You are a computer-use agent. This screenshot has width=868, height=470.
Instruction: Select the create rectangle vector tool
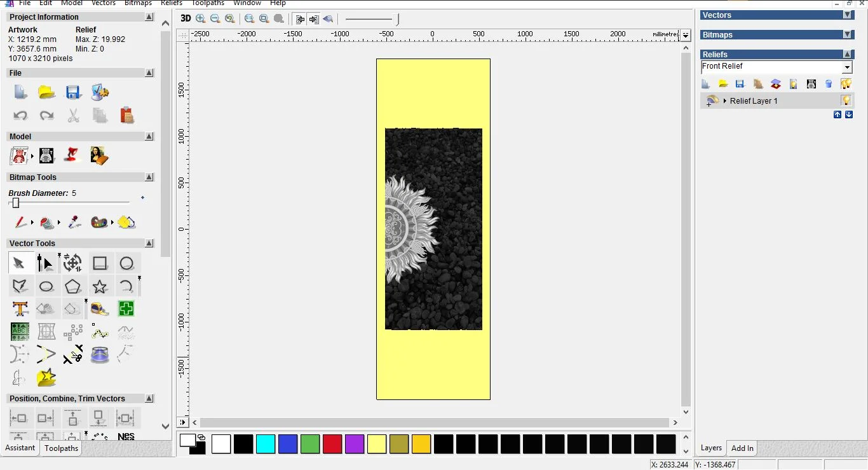point(100,263)
